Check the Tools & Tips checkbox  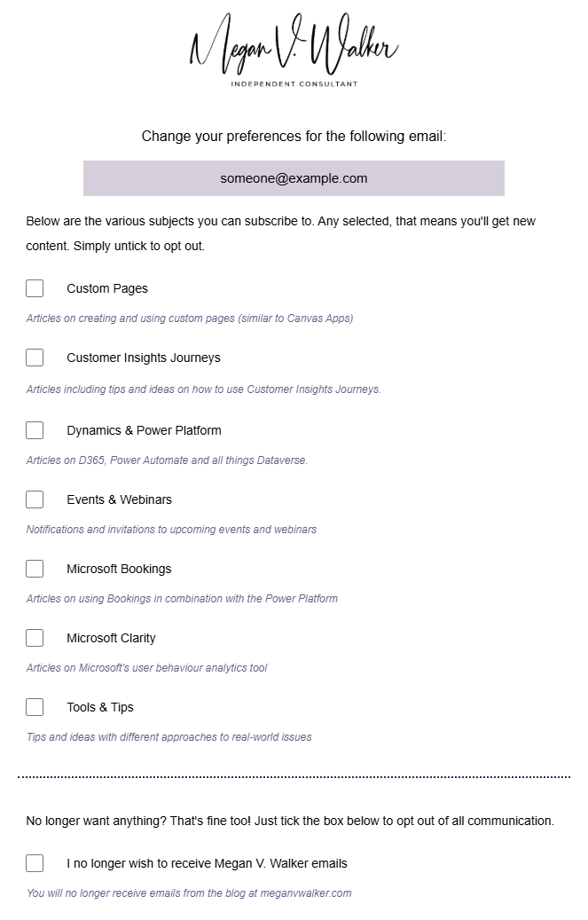(35, 707)
